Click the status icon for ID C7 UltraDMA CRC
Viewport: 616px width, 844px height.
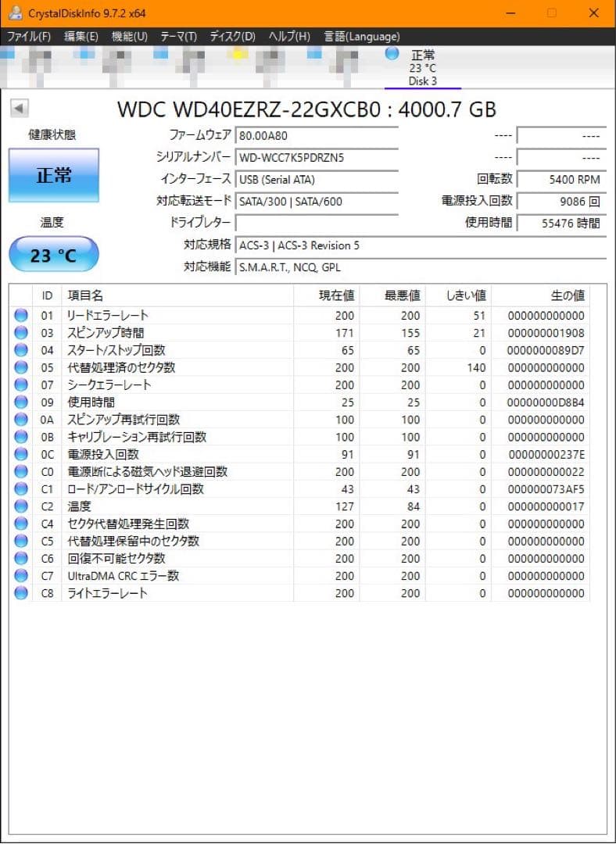pyautogui.click(x=21, y=575)
